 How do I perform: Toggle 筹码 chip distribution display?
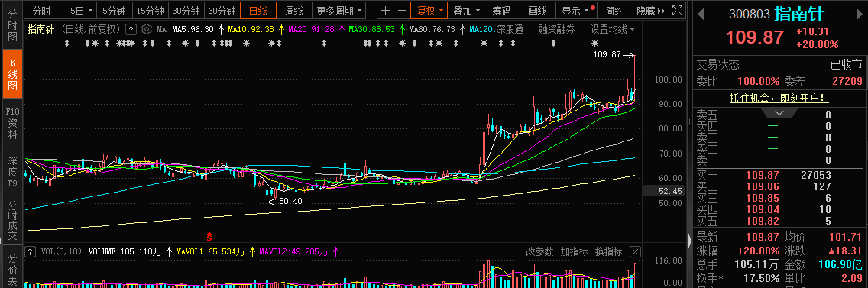pyautogui.click(x=501, y=11)
